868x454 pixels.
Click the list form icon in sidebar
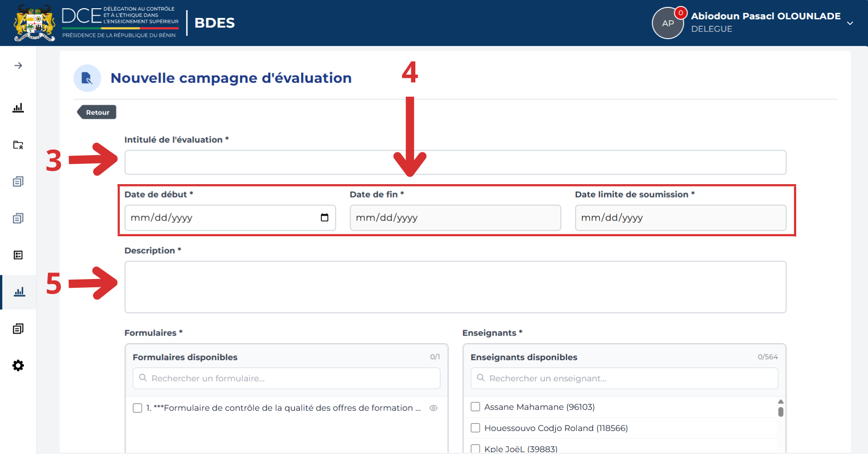[18, 255]
